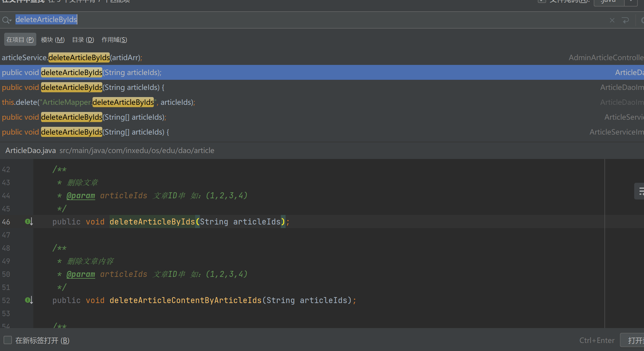Click the 'public' keyword on line 46
644x351 pixels.
[x=67, y=221]
